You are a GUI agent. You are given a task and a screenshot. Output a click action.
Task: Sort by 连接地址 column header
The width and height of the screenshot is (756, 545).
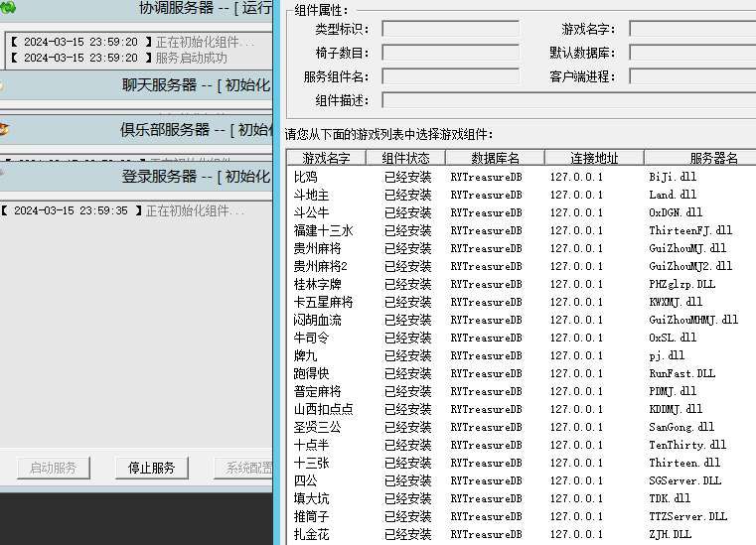594,158
